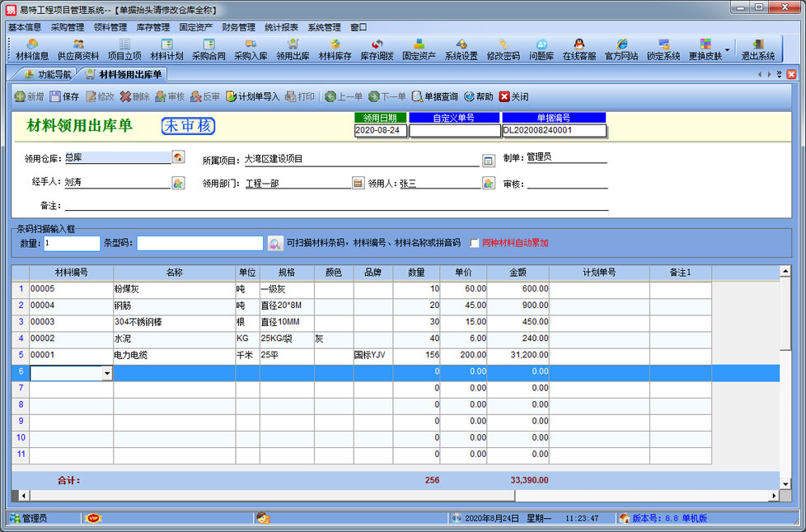Launch 在线客服 penguin icon
Screen dimensions: 806x532
pyautogui.click(x=579, y=49)
